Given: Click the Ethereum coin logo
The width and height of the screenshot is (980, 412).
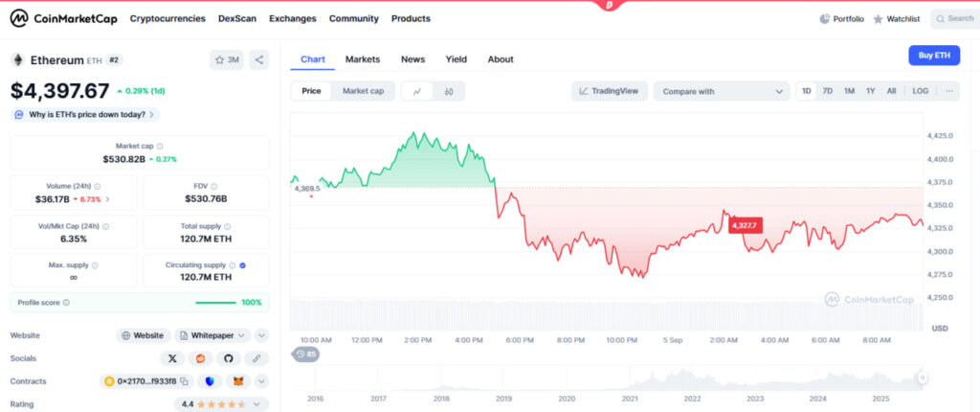Looking at the screenshot, I should (x=18, y=60).
